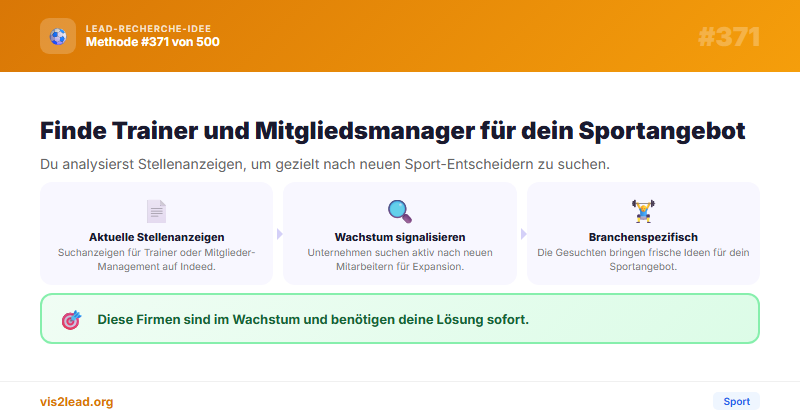Click the subtitle 'Du analysierst Stellenanzeigen' sentence
Screen dimensions: 800x420
325,164
